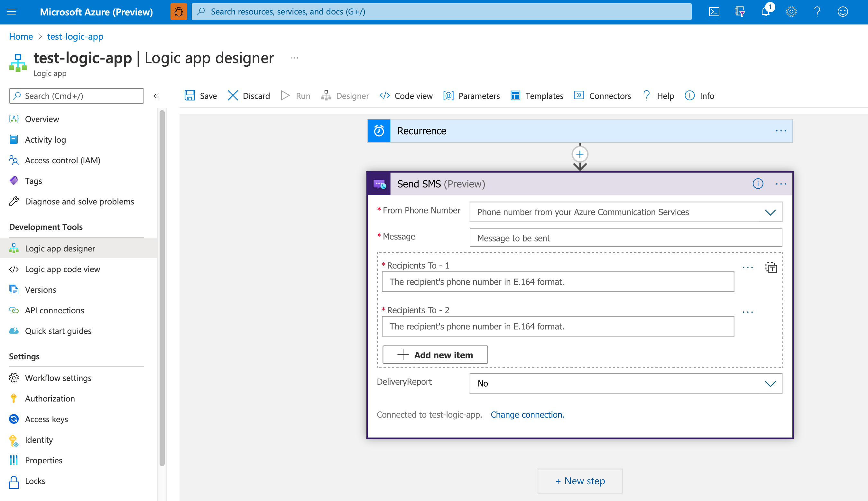Click the Send SMS connector icon
Screen dimensions: 868x501
coord(379,184)
